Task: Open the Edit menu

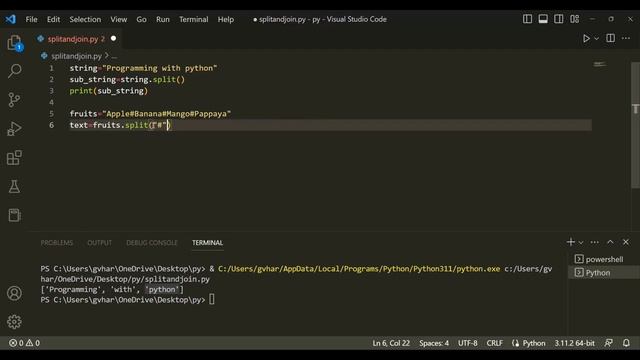Action: tap(53, 19)
